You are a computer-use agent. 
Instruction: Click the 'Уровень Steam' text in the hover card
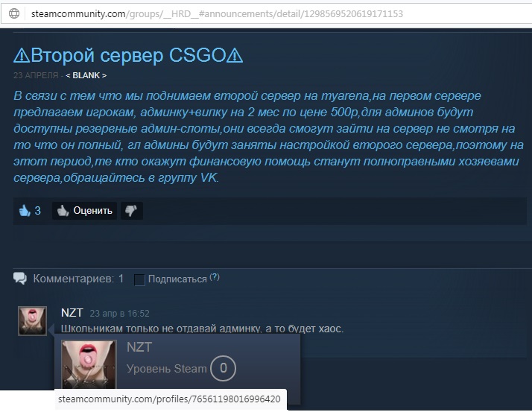point(166,369)
